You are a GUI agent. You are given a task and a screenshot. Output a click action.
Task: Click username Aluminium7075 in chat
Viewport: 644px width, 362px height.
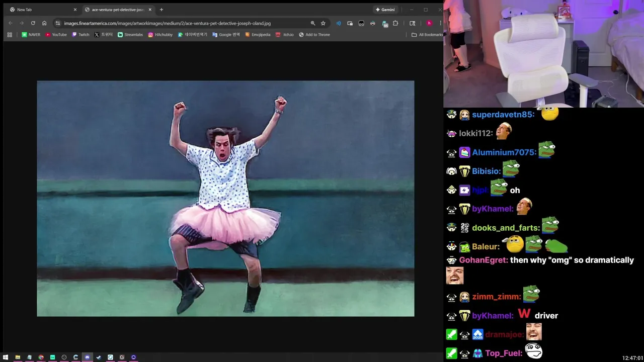(x=504, y=152)
